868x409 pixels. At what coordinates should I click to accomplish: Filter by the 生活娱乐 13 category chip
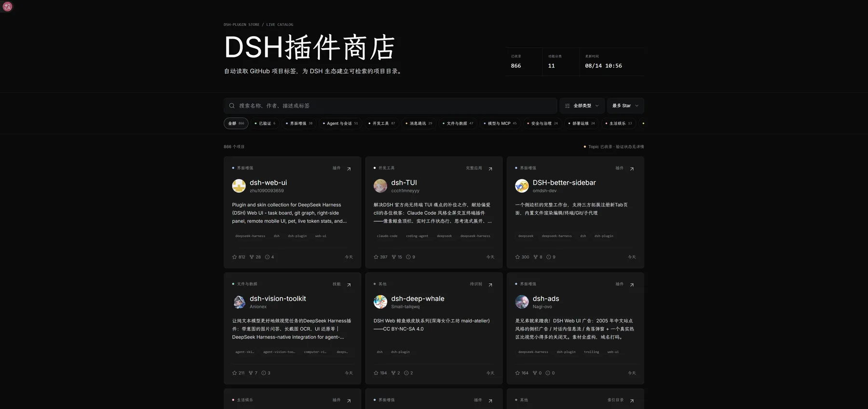coord(619,123)
